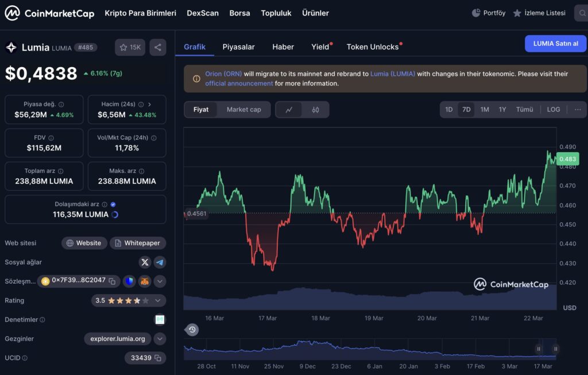This screenshot has width=588, height=375.
Task: Click the Lumia token logo
Action: tap(11, 47)
